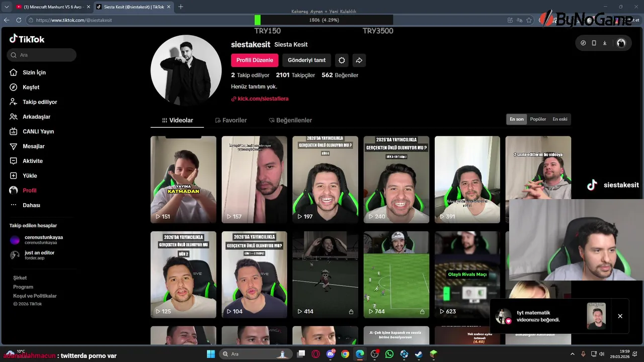Viewport: 644px width, 362px height.
Task: Switch to Minecraft Manhunt browser tab
Action: click(52, 7)
